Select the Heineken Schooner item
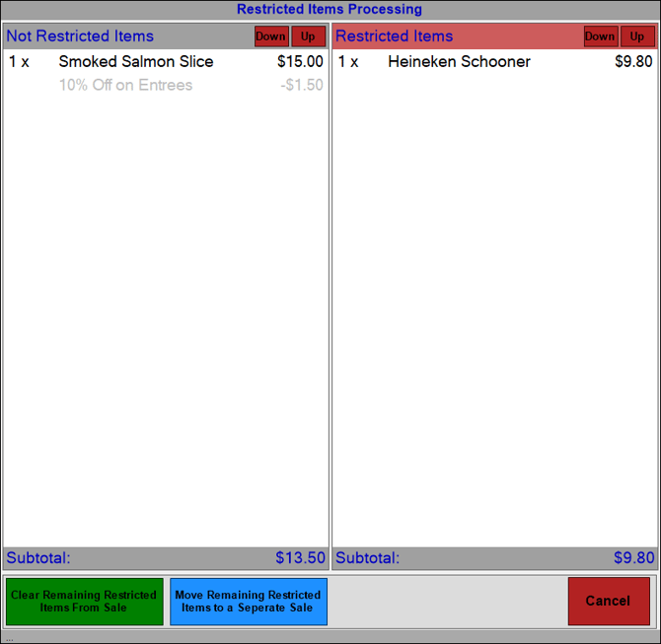 pyautogui.click(x=459, y=61)
